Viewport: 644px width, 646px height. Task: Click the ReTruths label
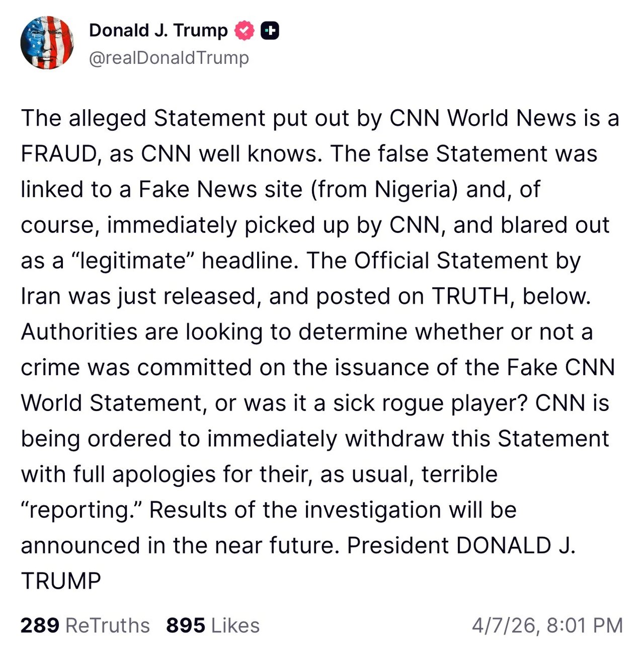pyautogui.click(x=108, y=625)
